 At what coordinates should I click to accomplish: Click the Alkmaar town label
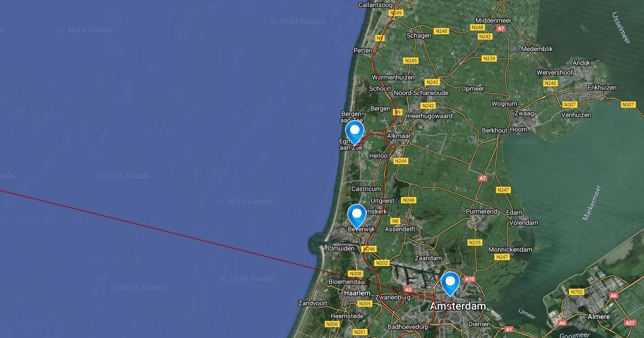399,136
